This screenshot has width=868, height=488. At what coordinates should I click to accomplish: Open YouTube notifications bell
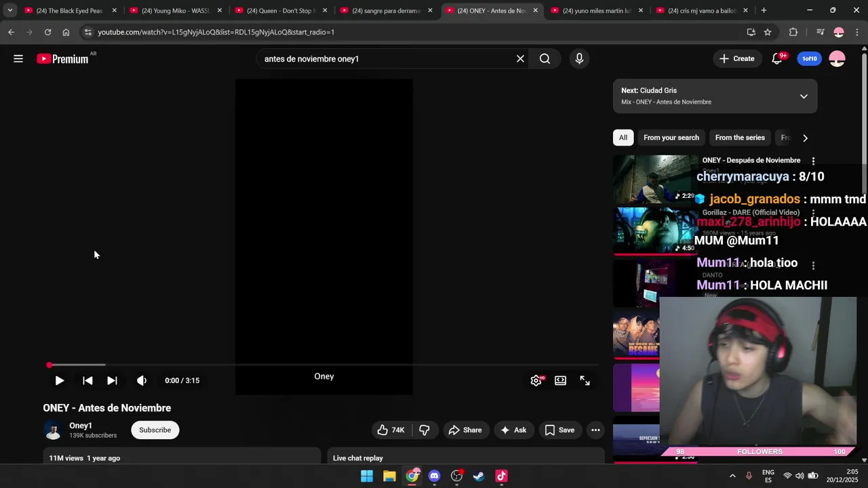777,59
